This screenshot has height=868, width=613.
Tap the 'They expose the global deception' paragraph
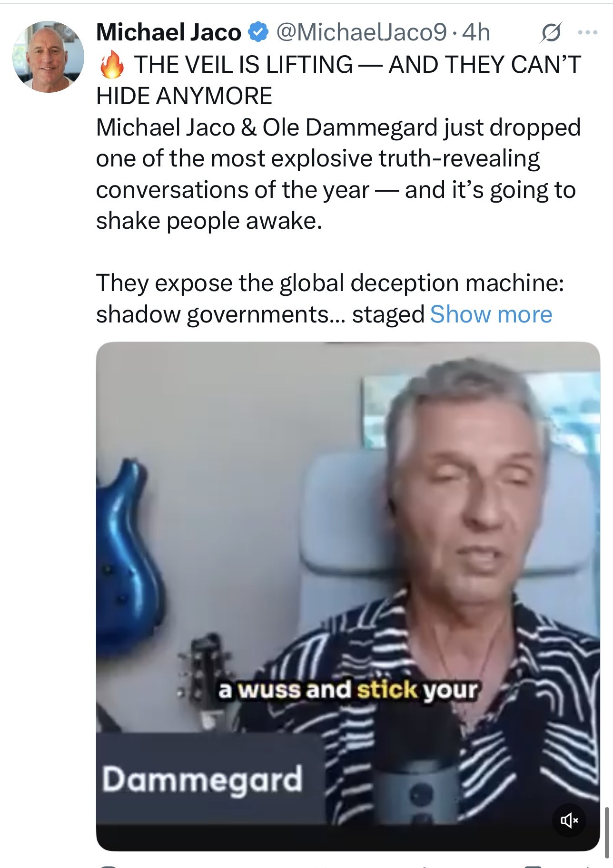pyautogui.click(x=330, y=299)
